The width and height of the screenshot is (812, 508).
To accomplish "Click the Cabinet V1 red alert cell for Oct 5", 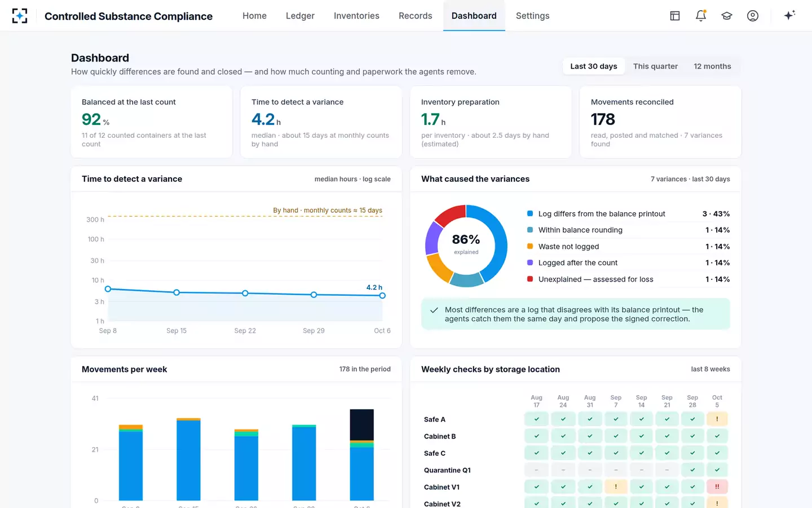I will (717, 487).
